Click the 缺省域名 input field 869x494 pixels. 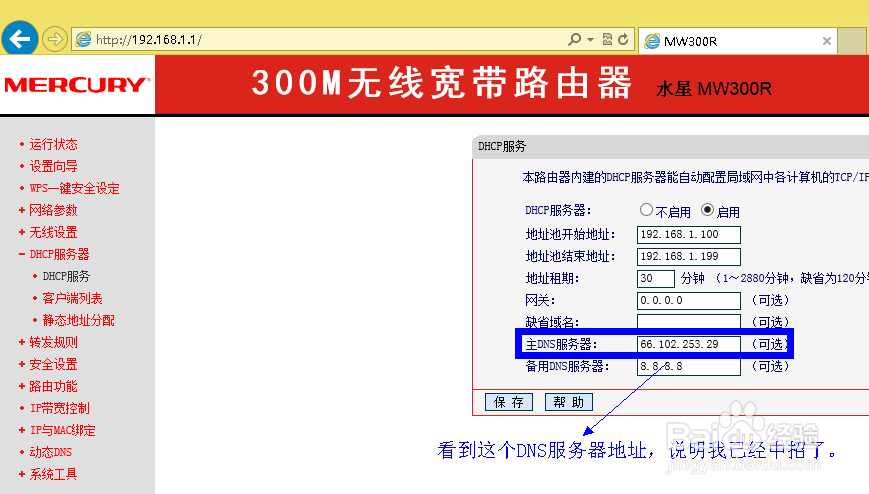[689, 322]
